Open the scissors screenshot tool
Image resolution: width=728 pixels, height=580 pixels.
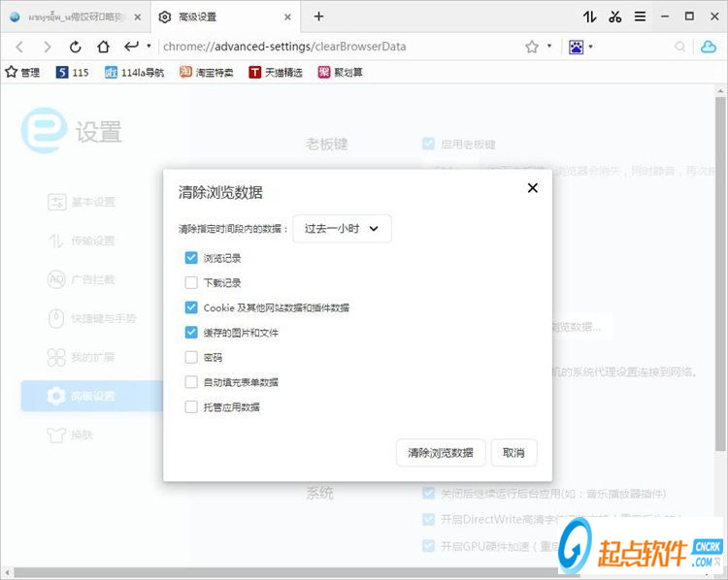click(x=615, y=17)
